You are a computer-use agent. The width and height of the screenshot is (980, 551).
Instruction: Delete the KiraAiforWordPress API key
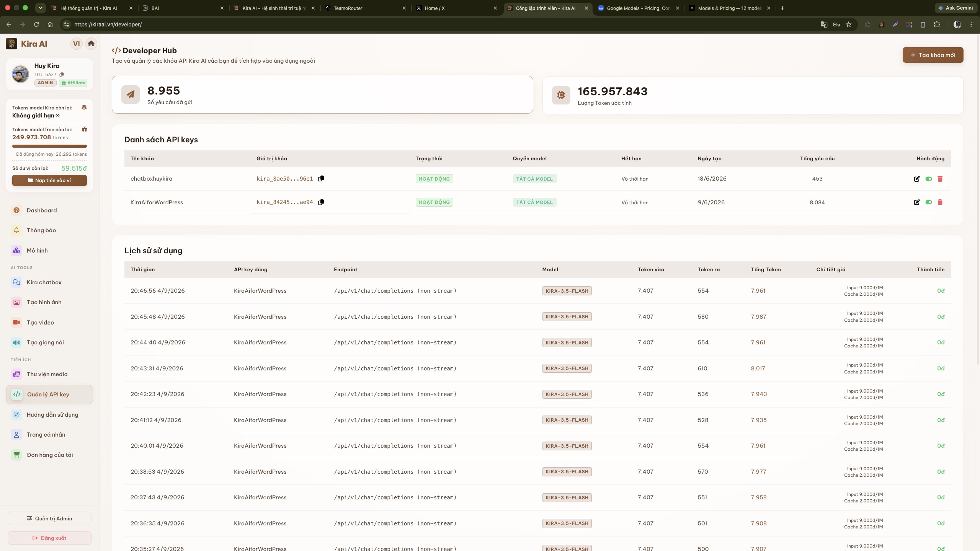pyautogui.click(x=940, y=202)
